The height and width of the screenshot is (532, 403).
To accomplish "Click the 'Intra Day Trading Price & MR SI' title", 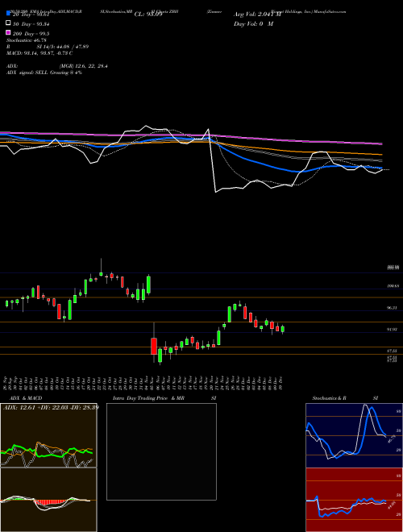I will click(164, 398).
